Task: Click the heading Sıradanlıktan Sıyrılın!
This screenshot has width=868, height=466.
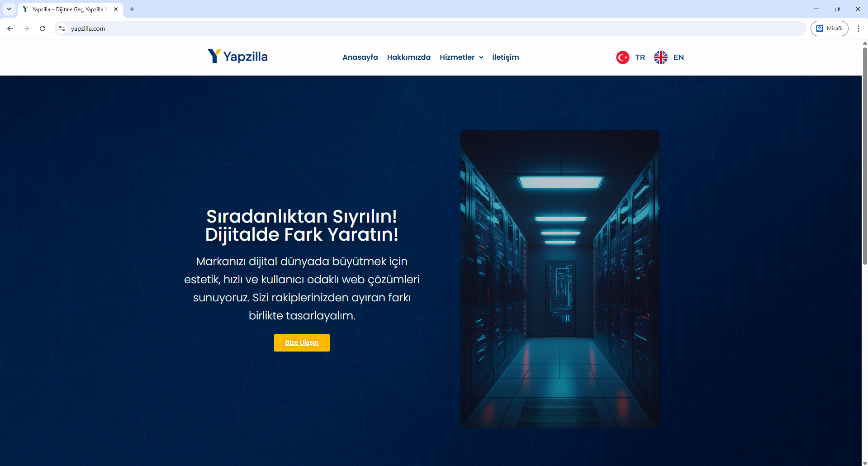Action: [x=302, y=216]
